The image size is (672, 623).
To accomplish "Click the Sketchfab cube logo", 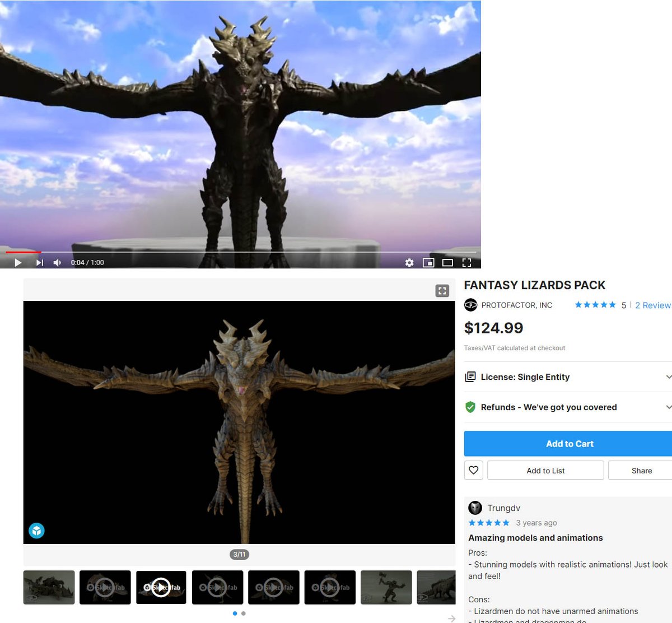I will (36, 531).
